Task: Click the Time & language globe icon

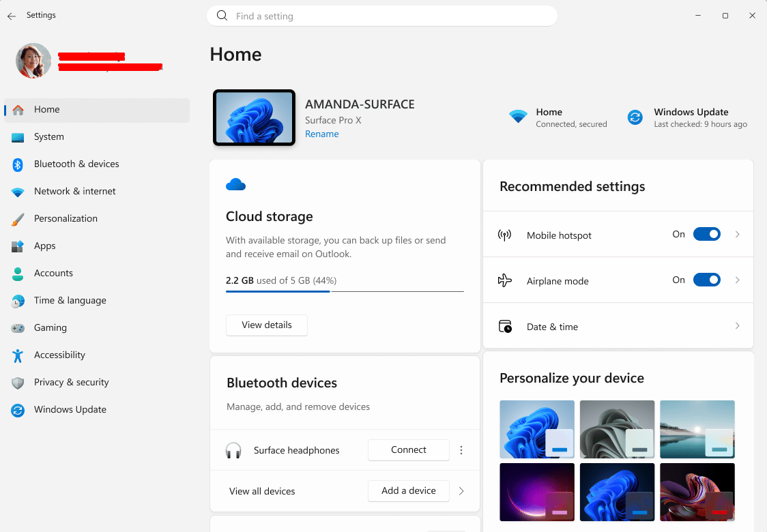Action: click(18, 301)
